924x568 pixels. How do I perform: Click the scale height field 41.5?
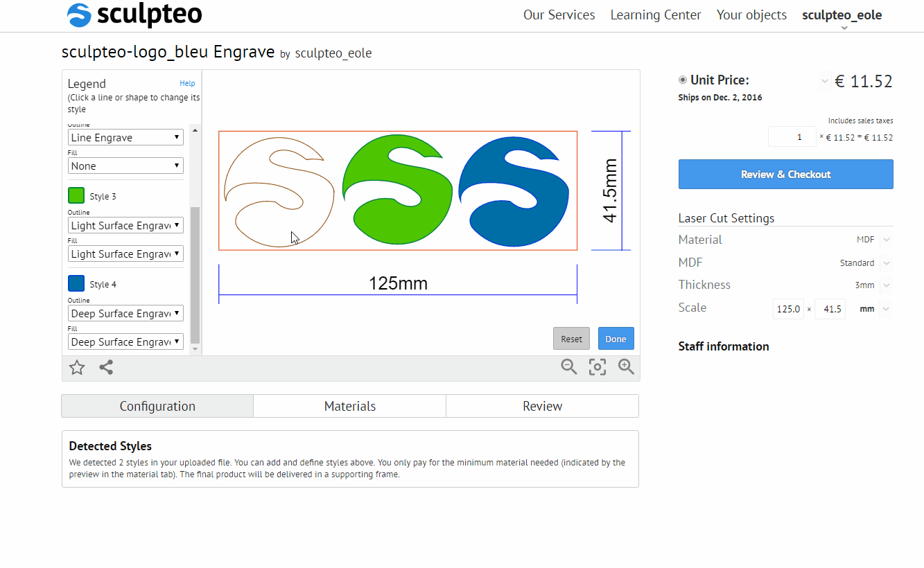(x=829, y=309)
